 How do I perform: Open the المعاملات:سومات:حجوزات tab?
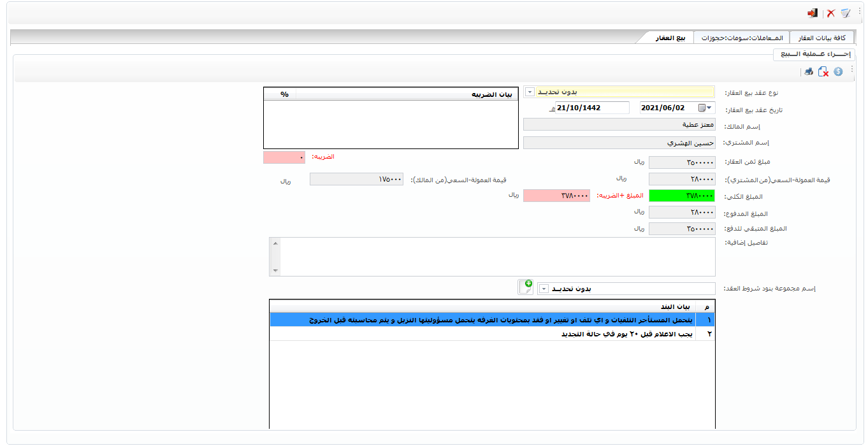click(741, 38)
